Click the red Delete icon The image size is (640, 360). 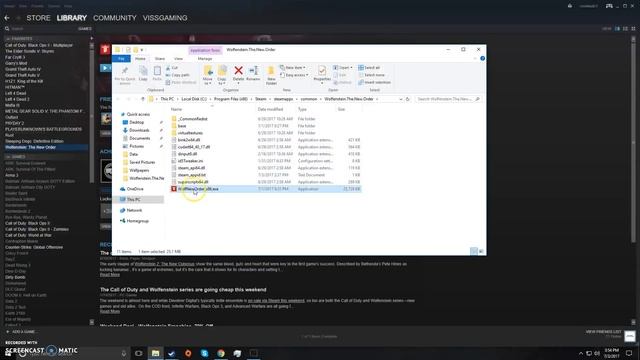(238, 71)
